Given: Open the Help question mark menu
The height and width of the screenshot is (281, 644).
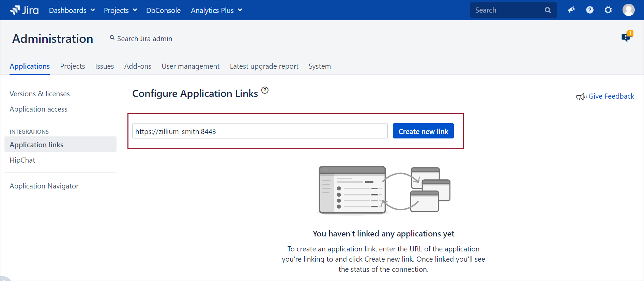Looking at the screenshot, I should (590, 10).
